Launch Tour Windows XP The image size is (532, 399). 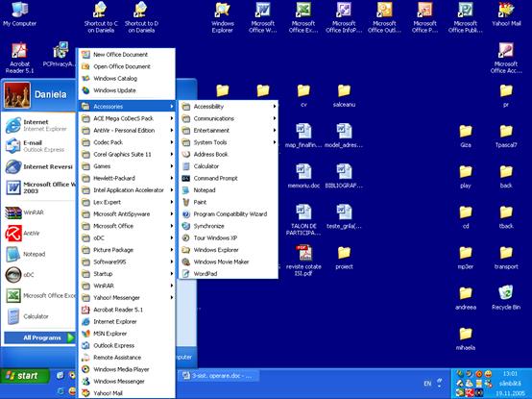(229, 237)
